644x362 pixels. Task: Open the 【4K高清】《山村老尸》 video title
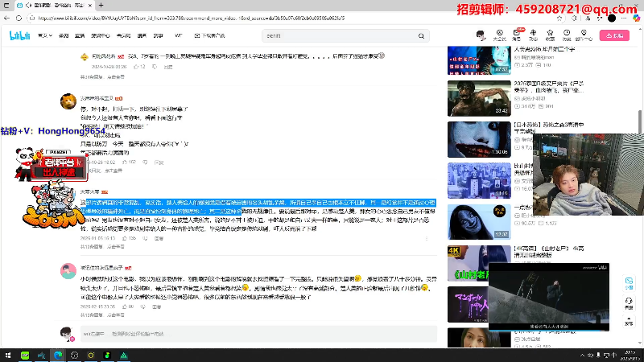pos(549,252)
